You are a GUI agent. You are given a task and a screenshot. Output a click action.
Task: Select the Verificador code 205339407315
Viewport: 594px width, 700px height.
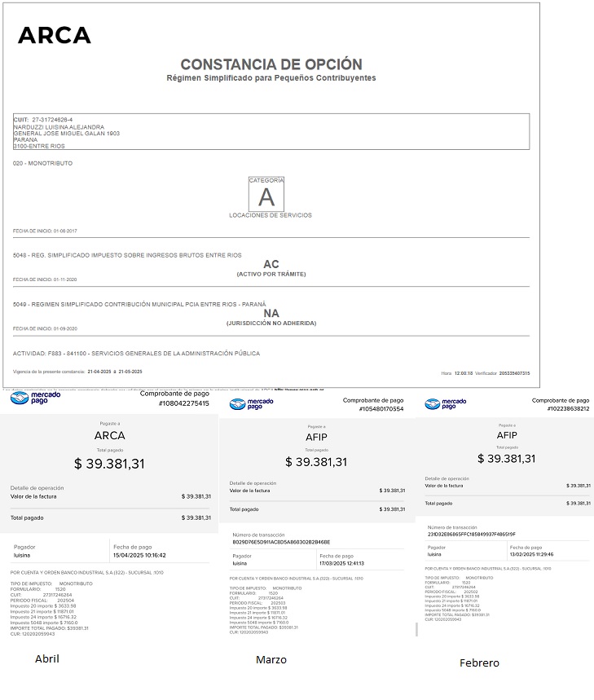(513, 372)
